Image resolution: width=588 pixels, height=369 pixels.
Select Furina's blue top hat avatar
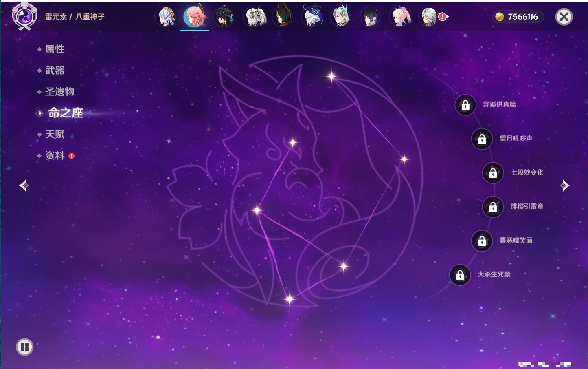312,16
